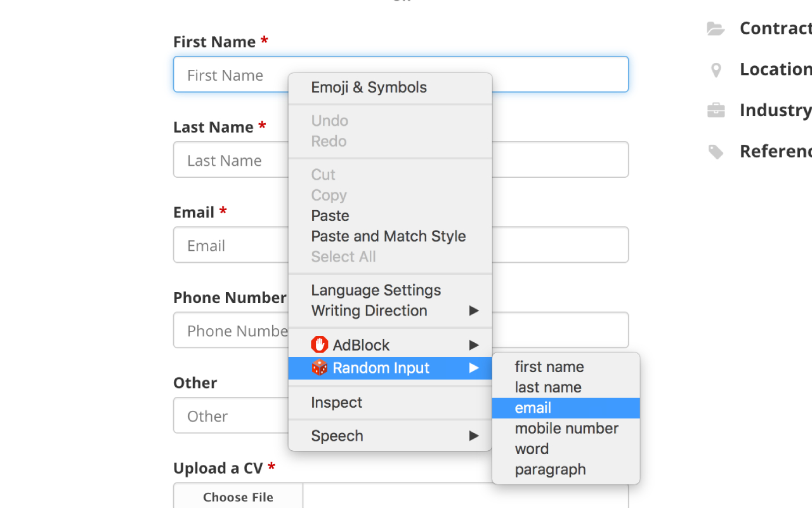Open Language Settings

(376, 290)
